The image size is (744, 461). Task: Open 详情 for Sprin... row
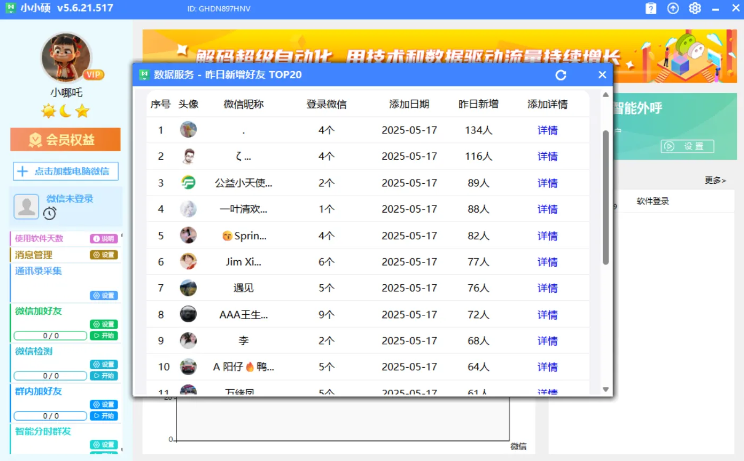pyautogui.click(x=547, y=236)
